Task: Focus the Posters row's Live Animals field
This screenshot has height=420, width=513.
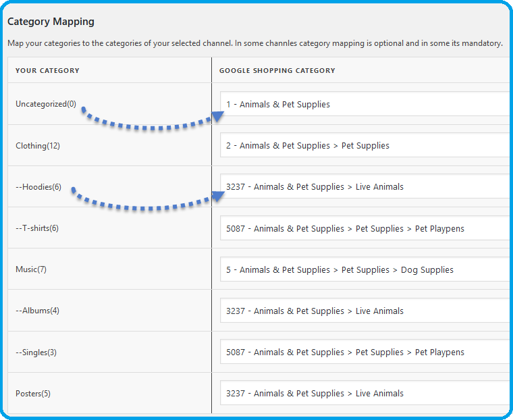Action: 364,393
